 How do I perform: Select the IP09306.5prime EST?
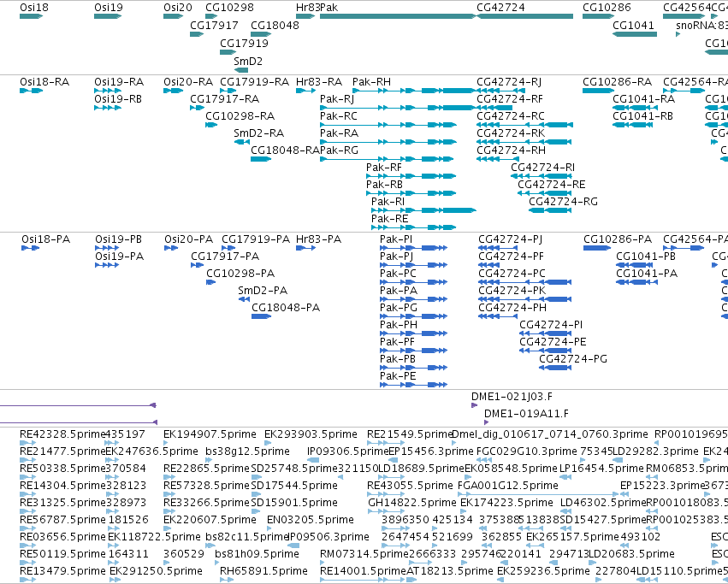313,460
